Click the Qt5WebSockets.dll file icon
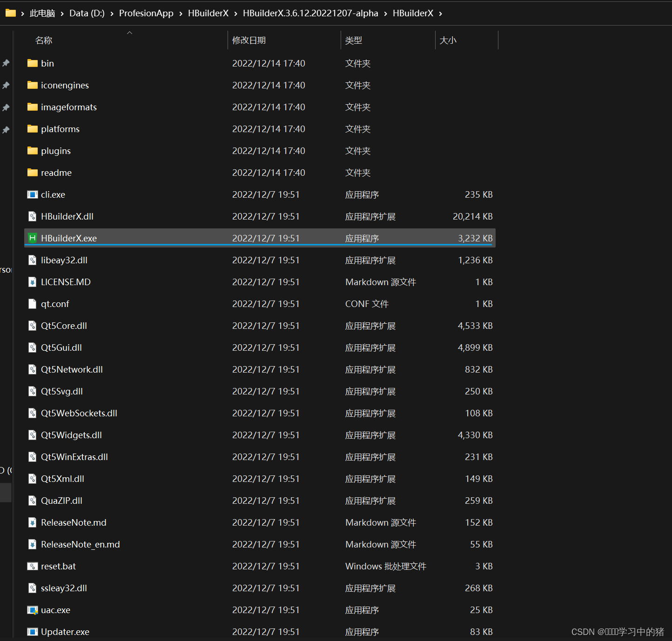 33,413
